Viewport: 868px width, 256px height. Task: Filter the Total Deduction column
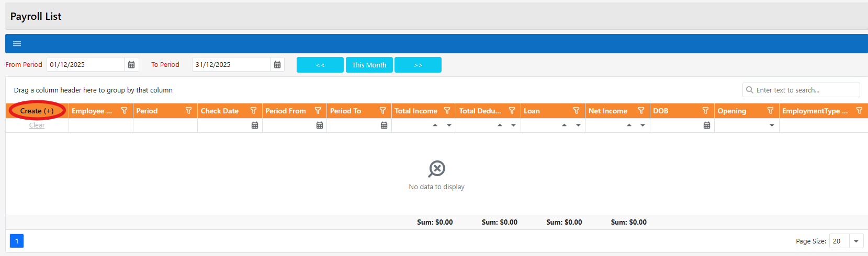512,111
